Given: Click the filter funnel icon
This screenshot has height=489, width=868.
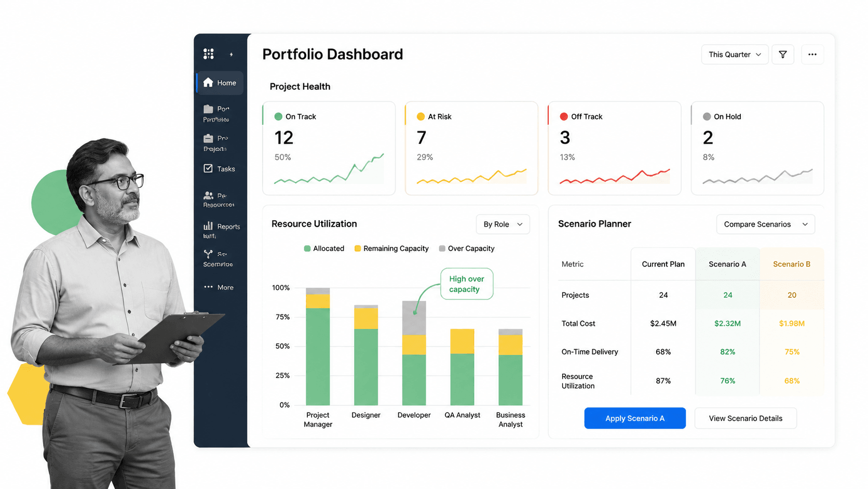Looking at the screenshot, I should pos(783,55).
